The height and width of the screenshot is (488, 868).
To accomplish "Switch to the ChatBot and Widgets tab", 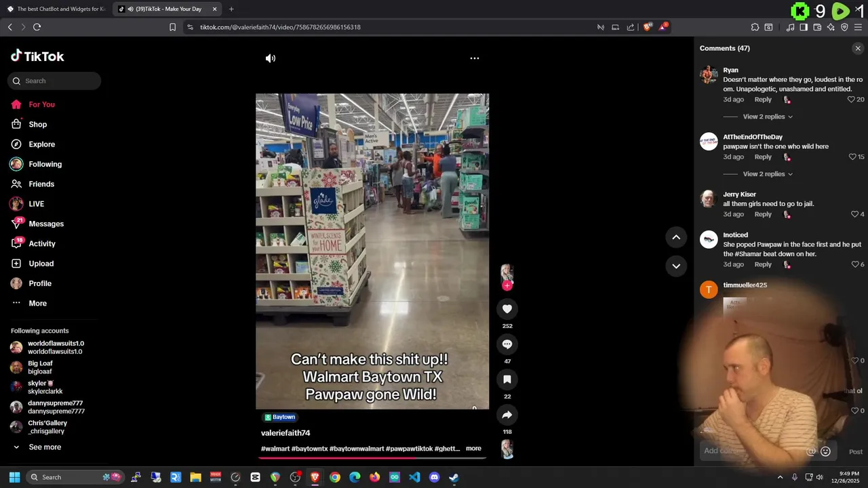I will click(56, 9).
